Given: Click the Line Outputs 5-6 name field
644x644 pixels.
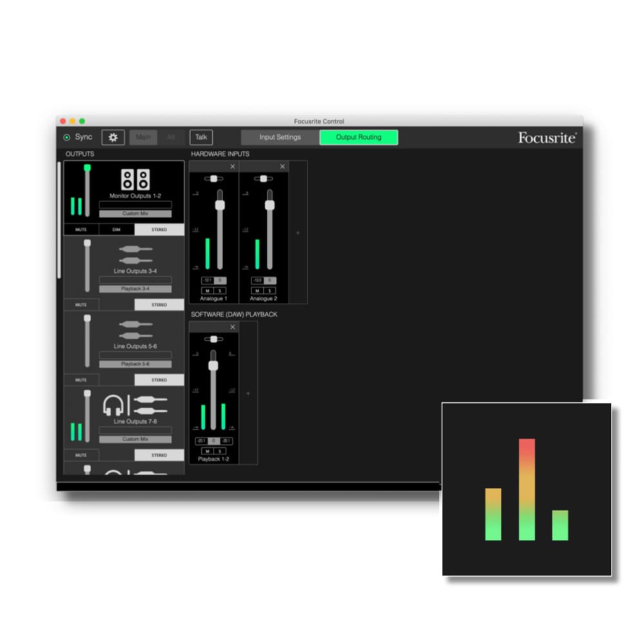Looking at the screenshot, I should 135,355.
